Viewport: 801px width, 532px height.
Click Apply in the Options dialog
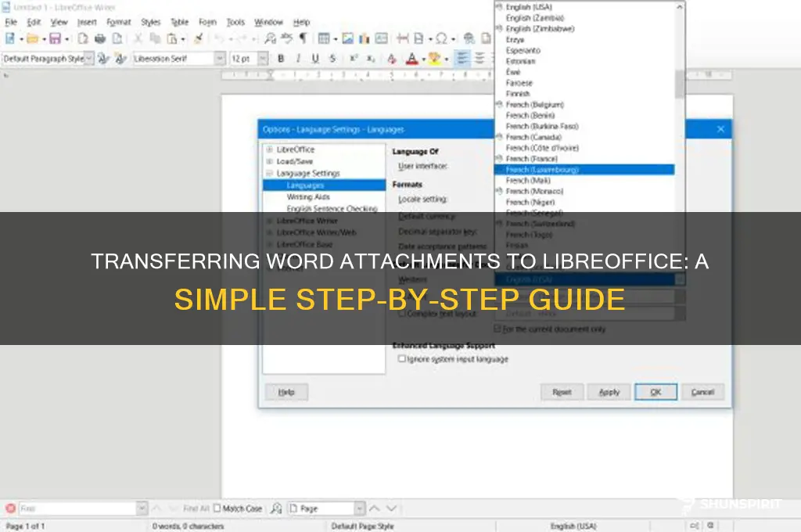pos(609,392)
